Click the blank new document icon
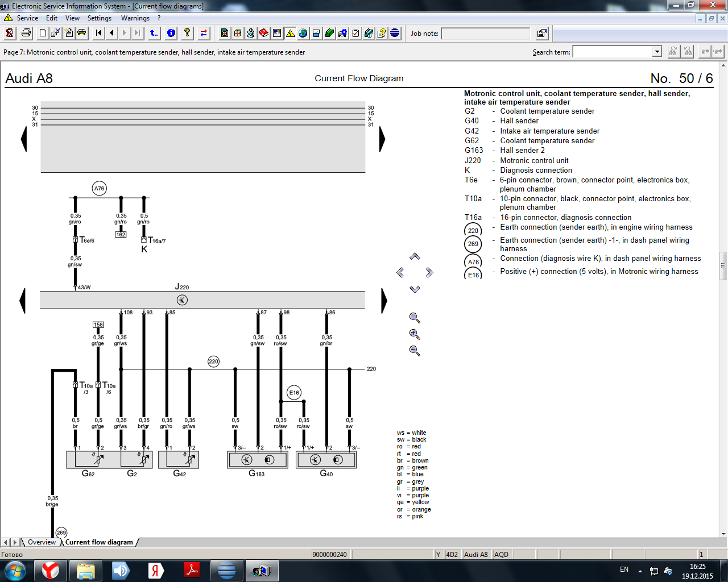728x582 pixels. [43, 33]
